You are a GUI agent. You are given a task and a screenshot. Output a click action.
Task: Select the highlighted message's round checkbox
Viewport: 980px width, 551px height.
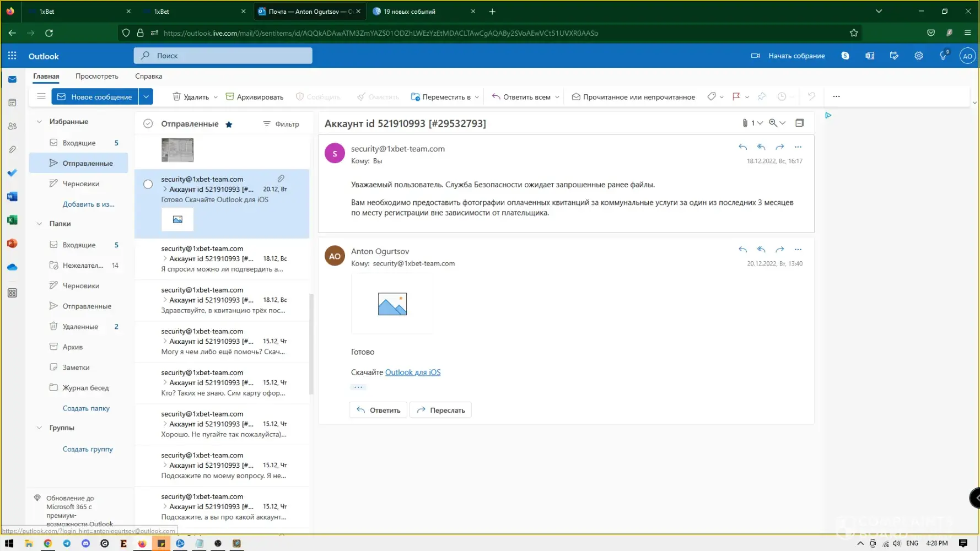click(x=148, y=185)
